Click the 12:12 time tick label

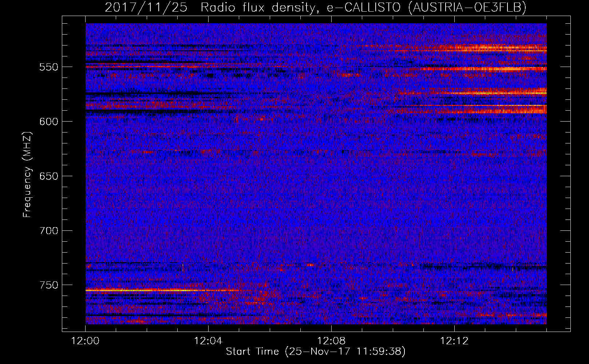point(454,341)
